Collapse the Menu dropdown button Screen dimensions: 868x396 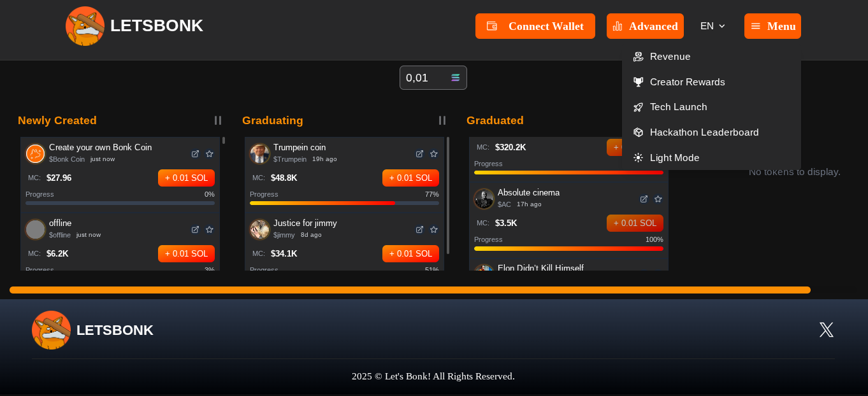772,26
